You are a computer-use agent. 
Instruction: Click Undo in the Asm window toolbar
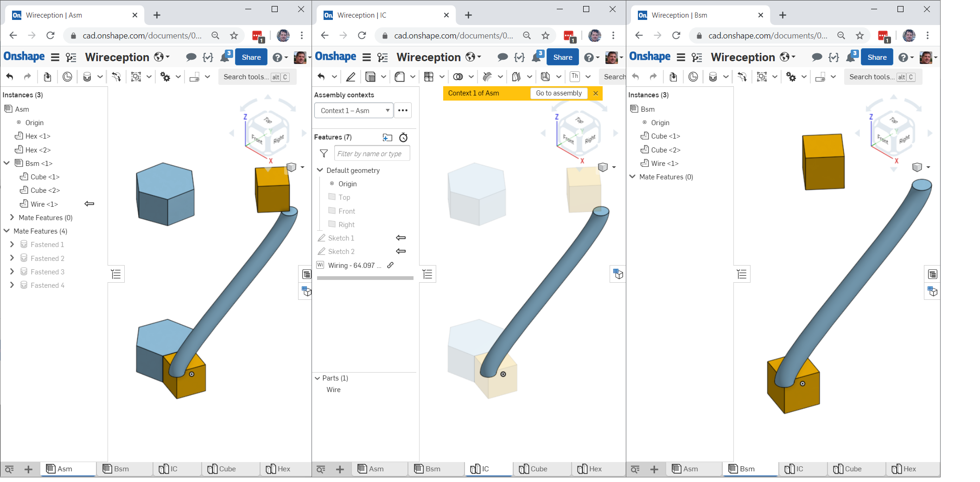tap(10, 76)
